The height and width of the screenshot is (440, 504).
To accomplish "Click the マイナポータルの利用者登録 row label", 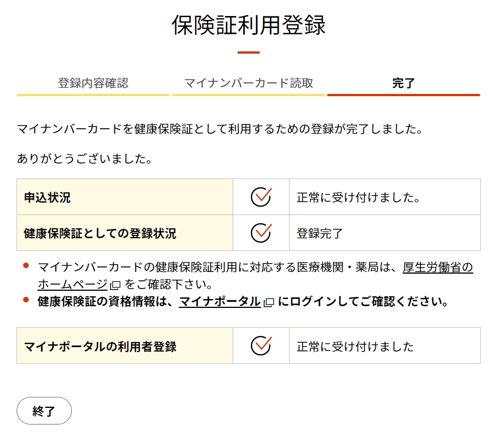I will coord(100,347).
